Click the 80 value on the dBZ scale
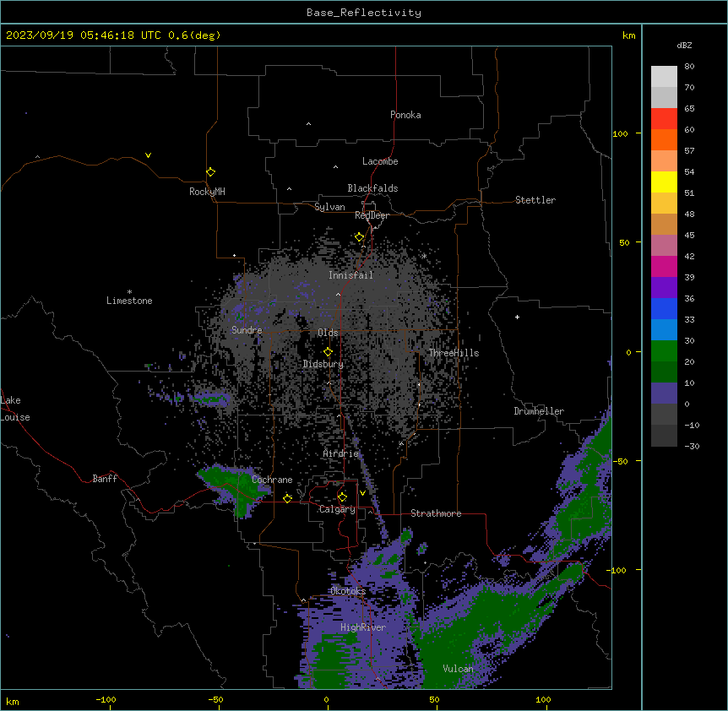The image size is (728, 711). pyautogui.click(x=689, y=67)
